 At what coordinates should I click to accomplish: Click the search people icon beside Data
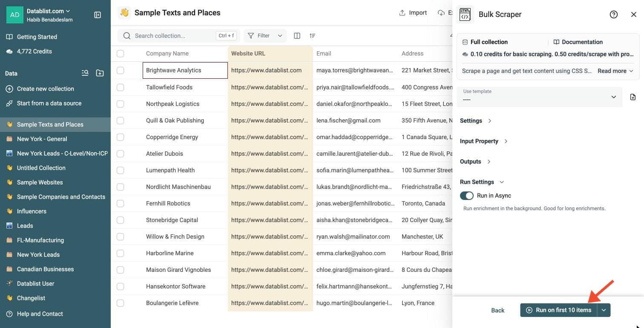tap(85, 73)
